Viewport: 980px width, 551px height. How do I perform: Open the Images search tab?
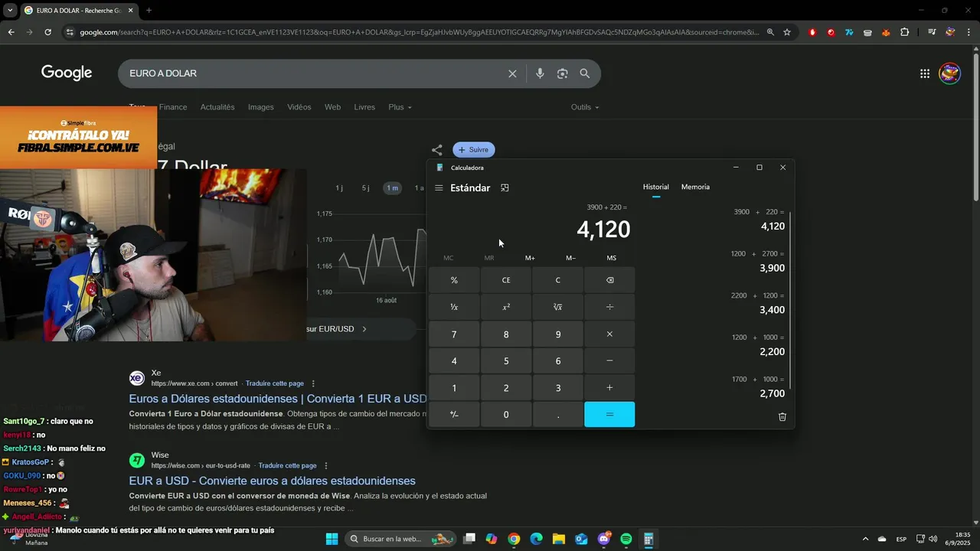(x=260, y=107)
